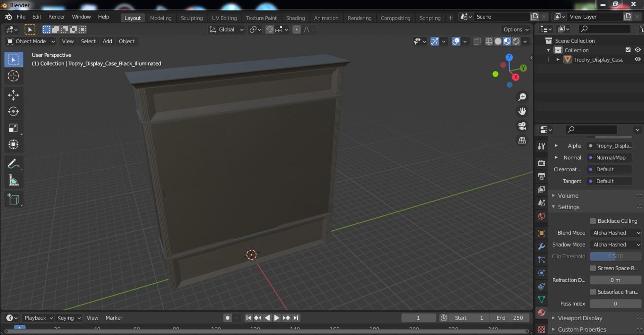
Task: Click the Normal/Map socket button
Action: tap(609, 158)
